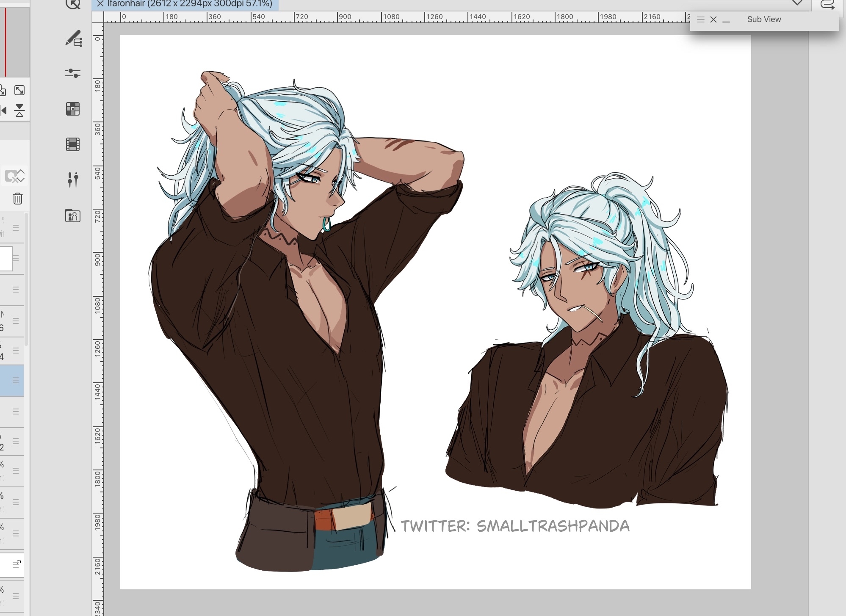Click the flip vertical icon
The width and height of the screenshot is (846, 616).
19,110
